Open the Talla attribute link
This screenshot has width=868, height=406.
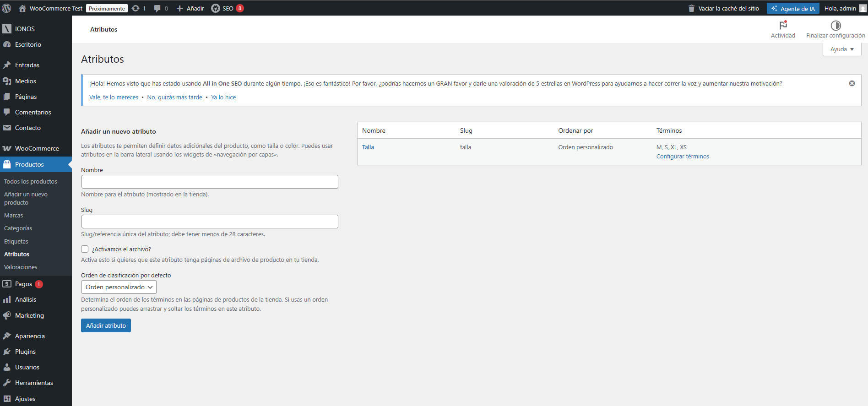pos(368,147)
